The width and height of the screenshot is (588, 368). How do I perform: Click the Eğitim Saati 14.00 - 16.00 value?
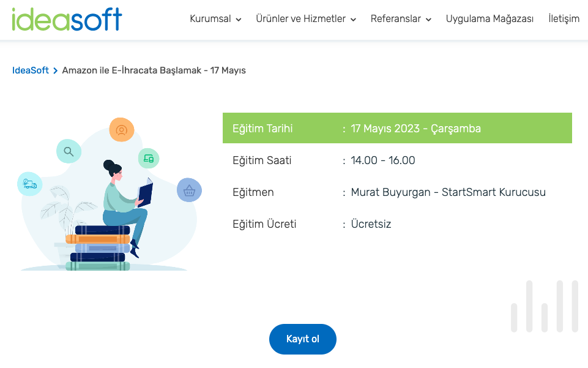(383, 160)
